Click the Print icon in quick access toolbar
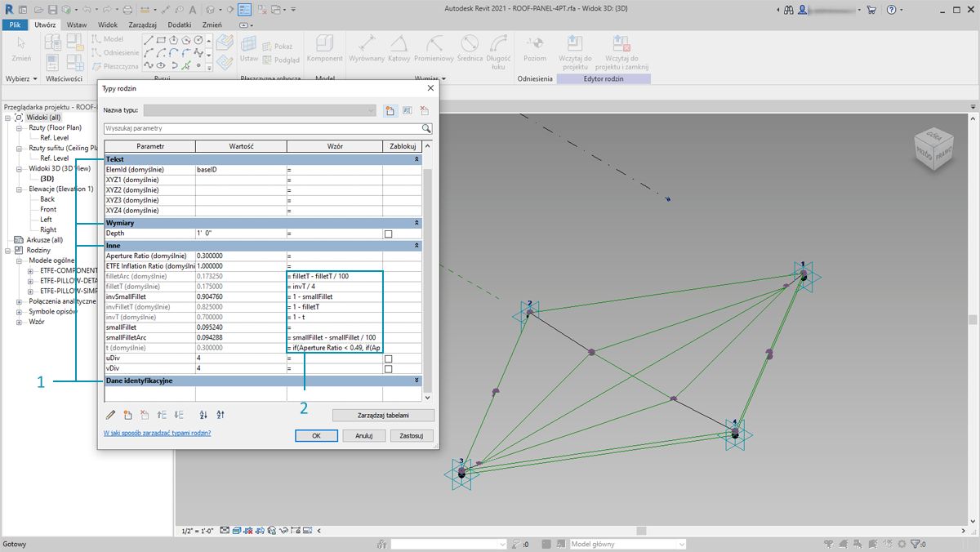Screen dimensions: 980x552 127,10
